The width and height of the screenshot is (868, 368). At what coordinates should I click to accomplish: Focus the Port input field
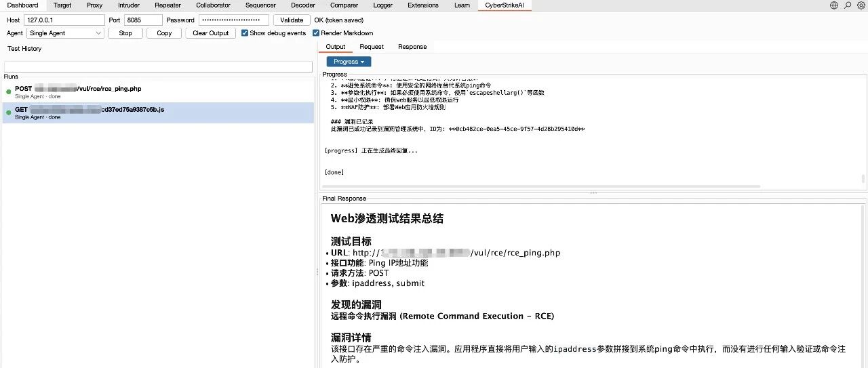point(143,20)
